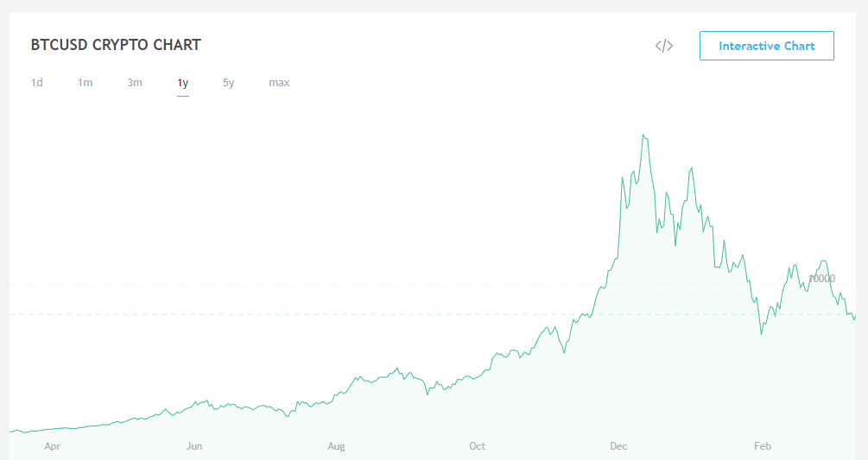Image resolution: width=868 pixels, height=460 pixels.
Task: Click the Jun axis label
Action: [x=194, y=446]
